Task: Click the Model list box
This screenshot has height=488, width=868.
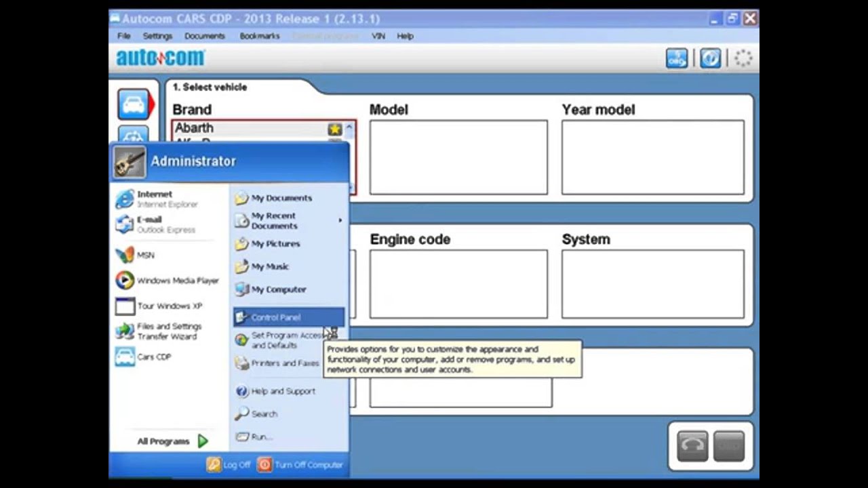Action: (x=458, y=157)
